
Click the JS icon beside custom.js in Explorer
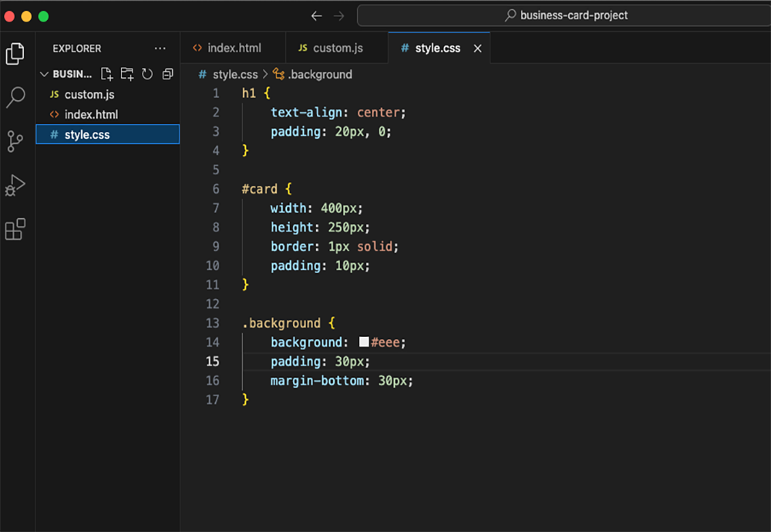[54, 94]
